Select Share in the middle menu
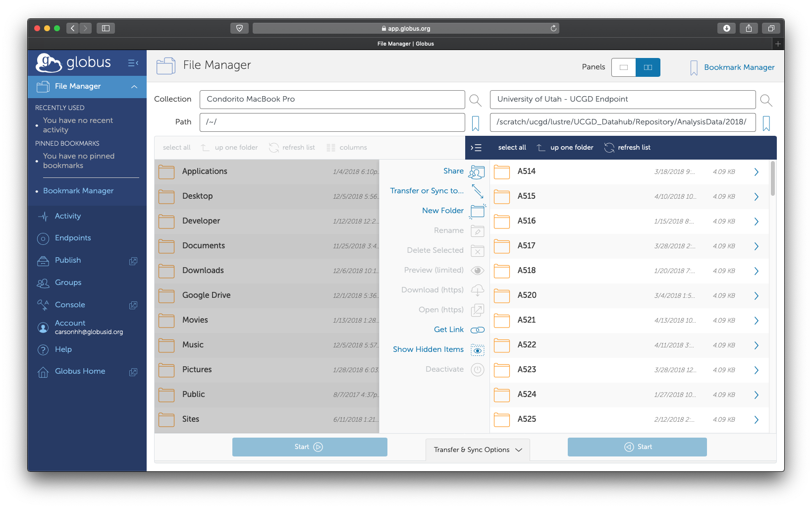This screenshot has width=812, height=508. click(x=453, y=171)
